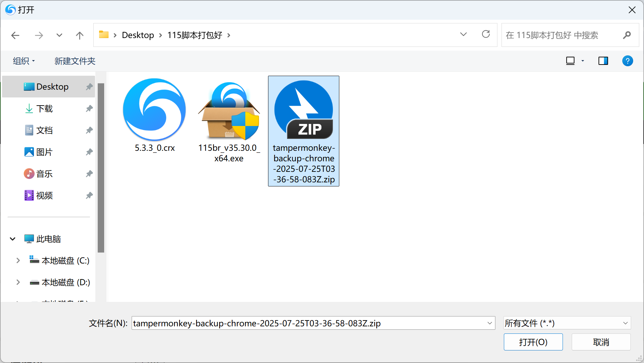Click the search magnifier icon
The height and width of the screenshot is (363, 644).
coord(627,35)
